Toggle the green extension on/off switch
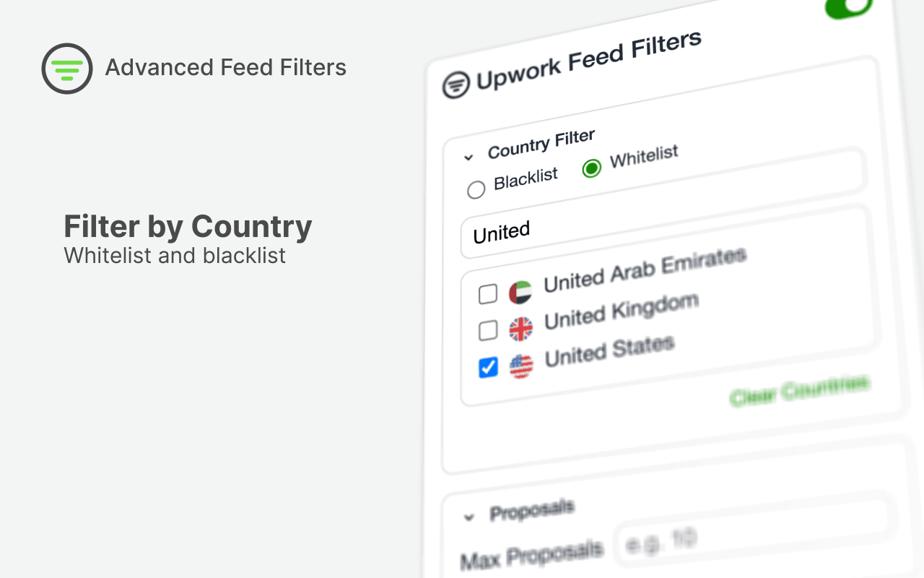 pyautogui.click(x=849, y=7)
